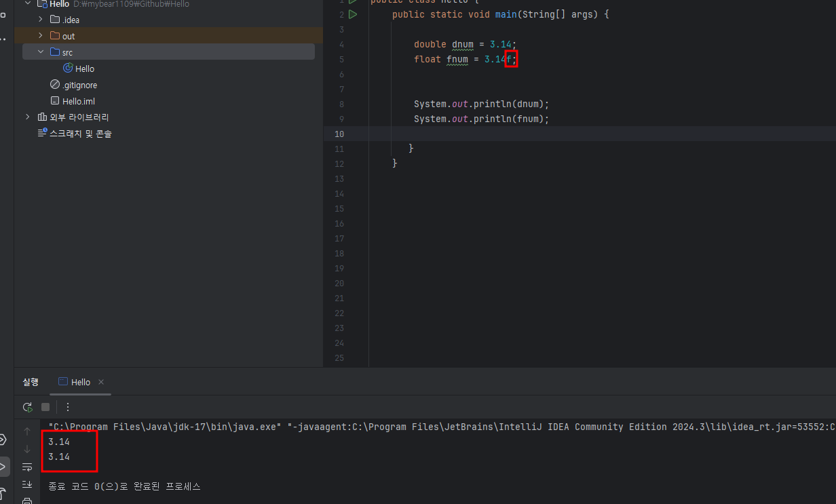Click line number 13 in the gutter
This screenshot has width=836, height=504.
click(x=339, y=178)
